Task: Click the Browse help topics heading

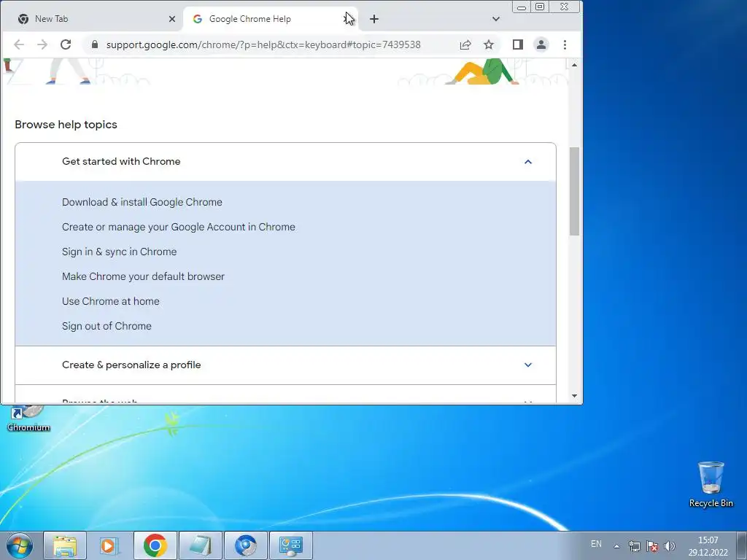Action: coord(66,124)
